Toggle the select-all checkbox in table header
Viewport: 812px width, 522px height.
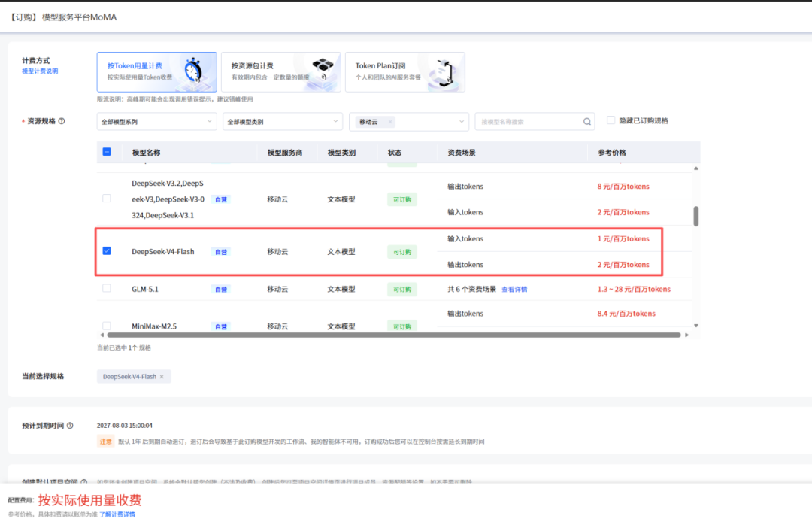(x=107, y=152)
